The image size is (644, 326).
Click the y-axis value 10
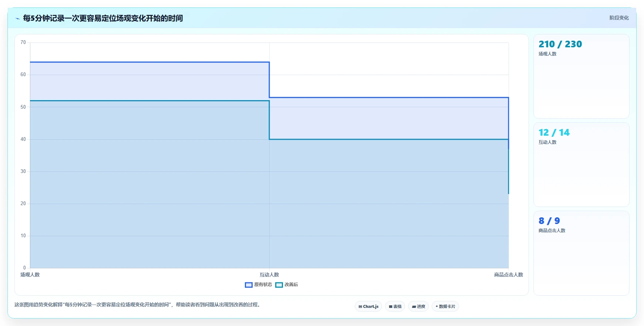23,236
